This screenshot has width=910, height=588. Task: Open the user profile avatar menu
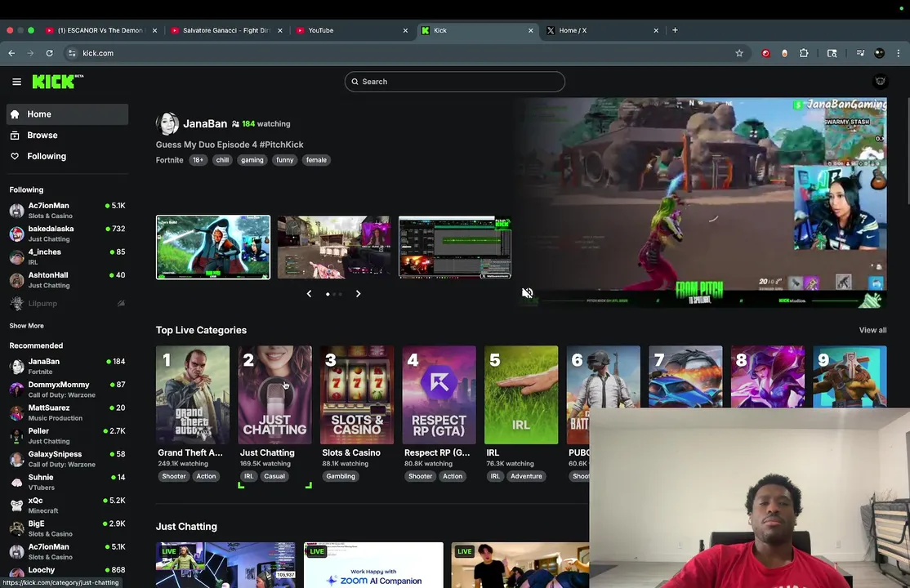tap(880, 82)
